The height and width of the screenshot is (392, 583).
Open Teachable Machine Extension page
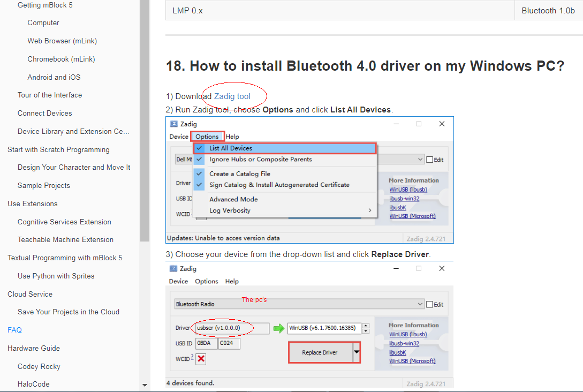pos(65,240)
